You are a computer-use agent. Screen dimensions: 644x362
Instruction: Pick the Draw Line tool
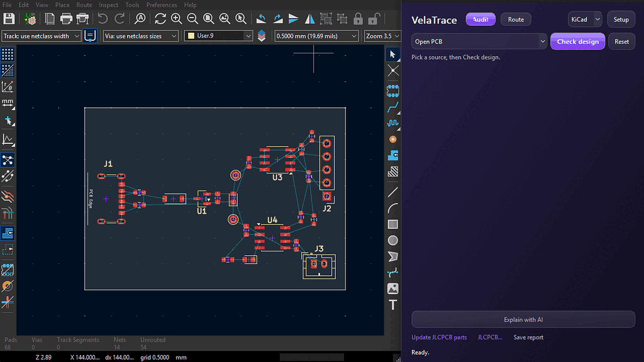tap(392, 192)
